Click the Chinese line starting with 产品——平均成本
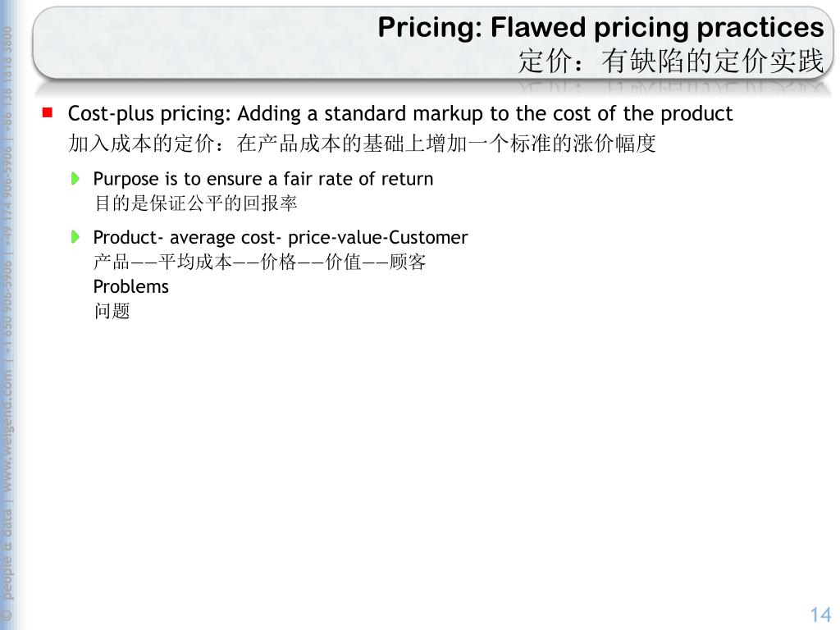This screenshot has width=840, height=630. pyautogui.click(x=259, y=262)
